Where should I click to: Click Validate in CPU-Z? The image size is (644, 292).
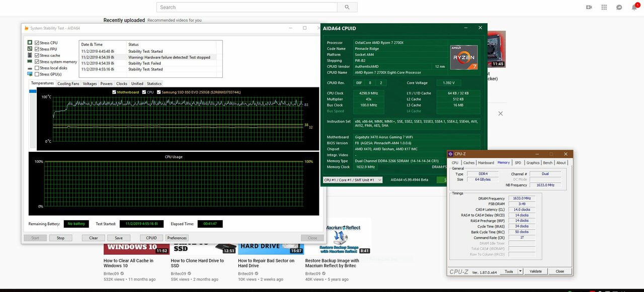coord(536,271)
